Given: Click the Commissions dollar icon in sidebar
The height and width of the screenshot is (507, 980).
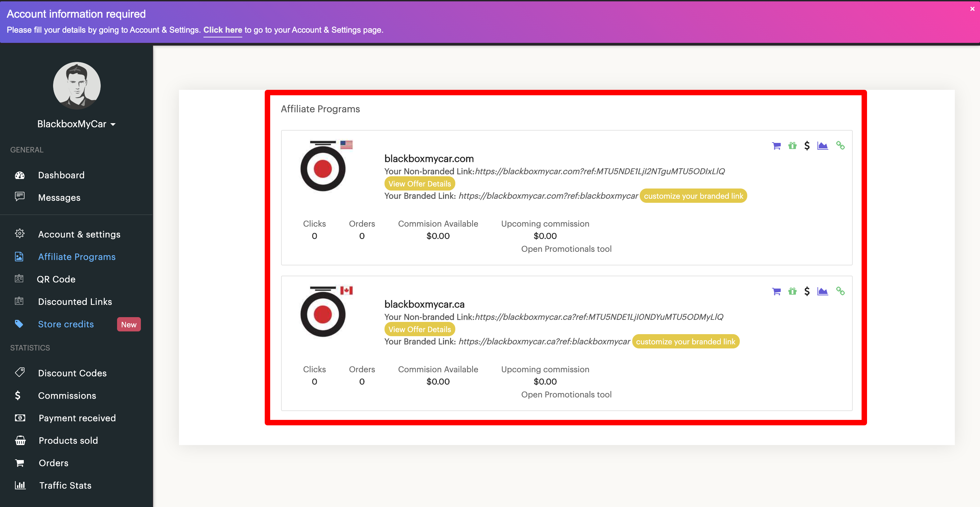Looking at the screenshot, I should (17, 395).
